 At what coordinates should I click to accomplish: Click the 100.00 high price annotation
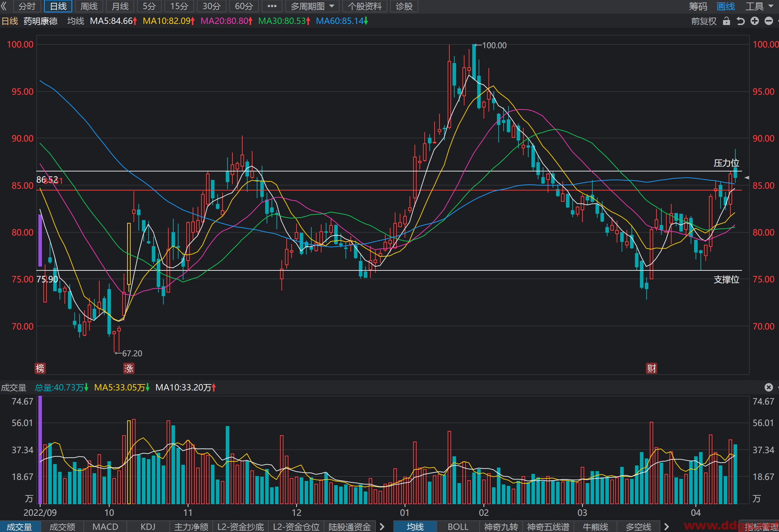point(491,45)
